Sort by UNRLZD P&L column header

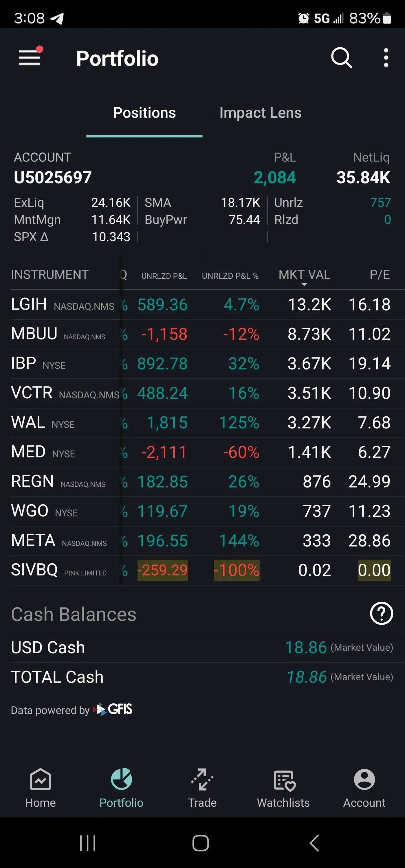(164, 276)
